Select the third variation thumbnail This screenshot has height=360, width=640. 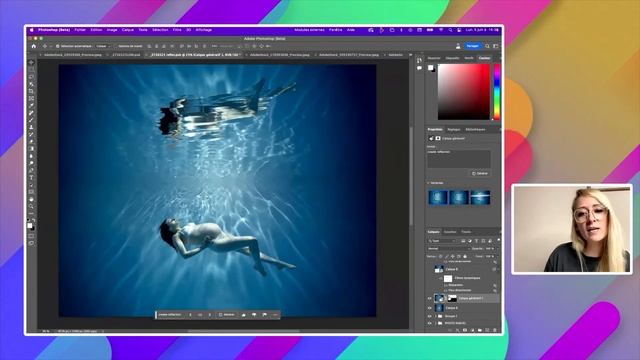click(480, 198)
